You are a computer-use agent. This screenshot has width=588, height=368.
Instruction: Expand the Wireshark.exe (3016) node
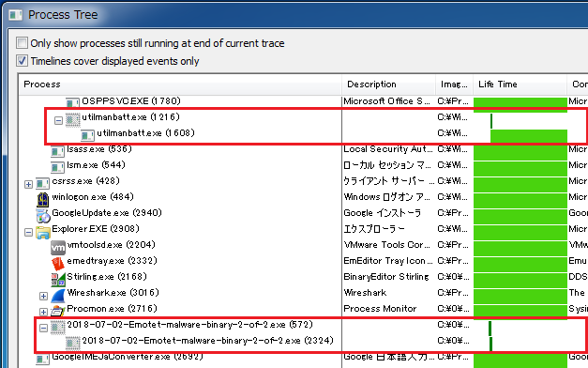43,296
